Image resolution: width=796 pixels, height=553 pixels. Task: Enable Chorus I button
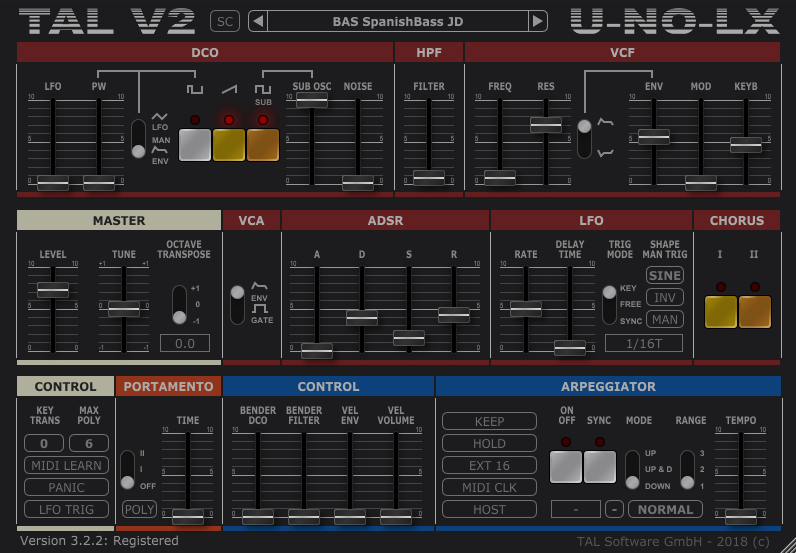point(720,312)
